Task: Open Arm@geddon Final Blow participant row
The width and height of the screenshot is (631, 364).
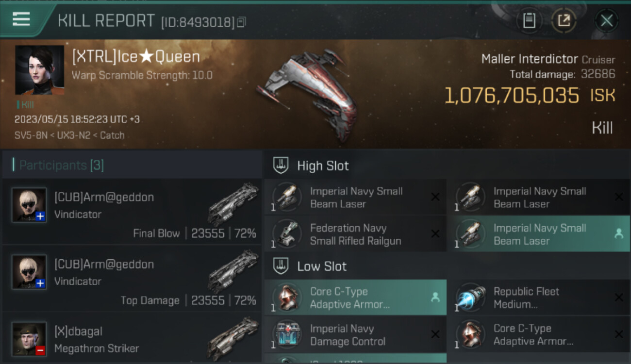Action: click(132, 212)
